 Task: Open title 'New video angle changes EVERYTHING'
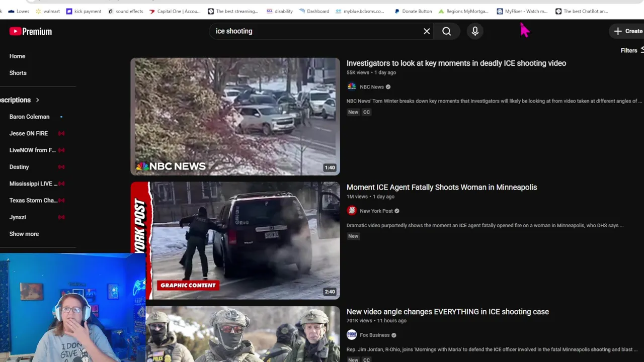click(447, 312)
